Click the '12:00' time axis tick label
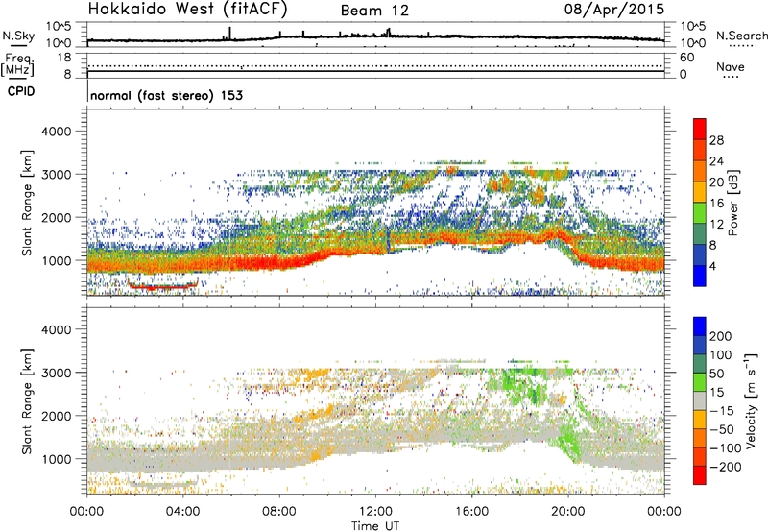 click(375, 512)
